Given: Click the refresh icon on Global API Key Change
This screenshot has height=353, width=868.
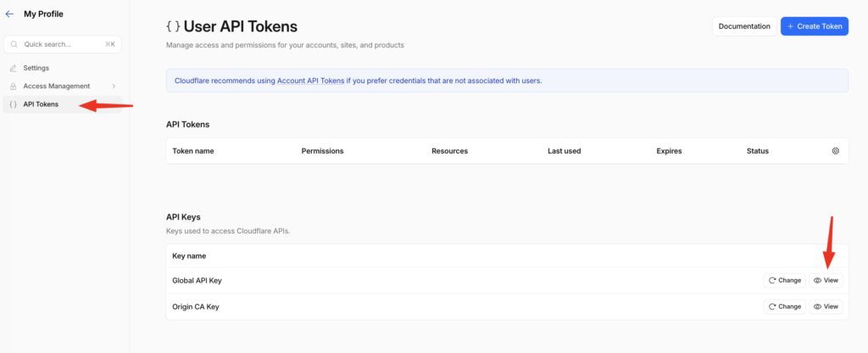Looking at the screenshot, I should click(x=772, y=281).
